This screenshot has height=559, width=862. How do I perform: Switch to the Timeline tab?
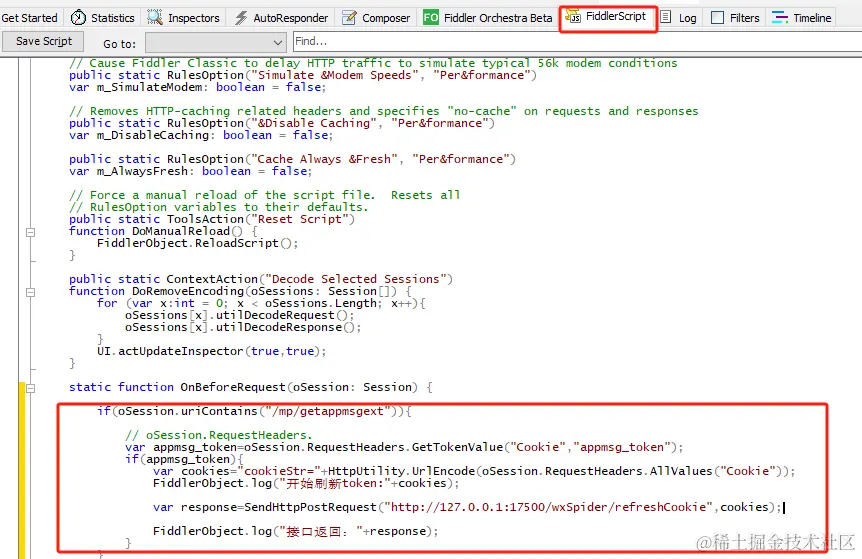[802, 18]
